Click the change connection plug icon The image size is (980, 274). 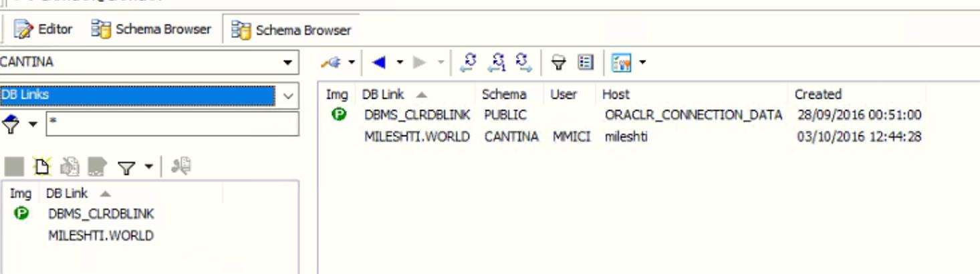click(331, 62)
